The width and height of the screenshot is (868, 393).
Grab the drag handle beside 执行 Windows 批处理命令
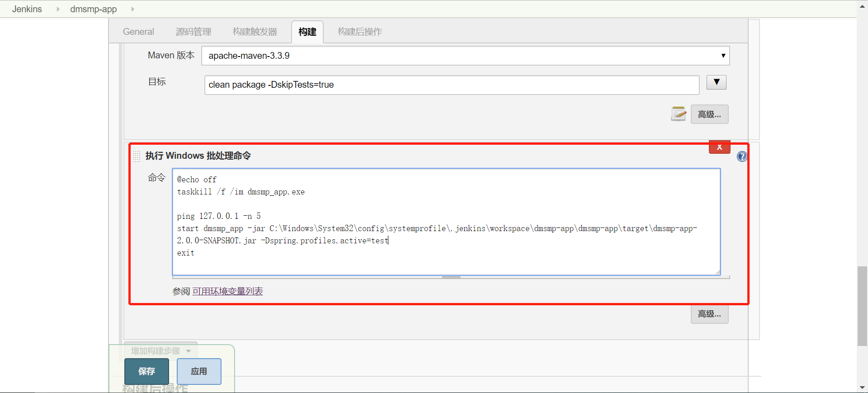(x=137, y=156)
